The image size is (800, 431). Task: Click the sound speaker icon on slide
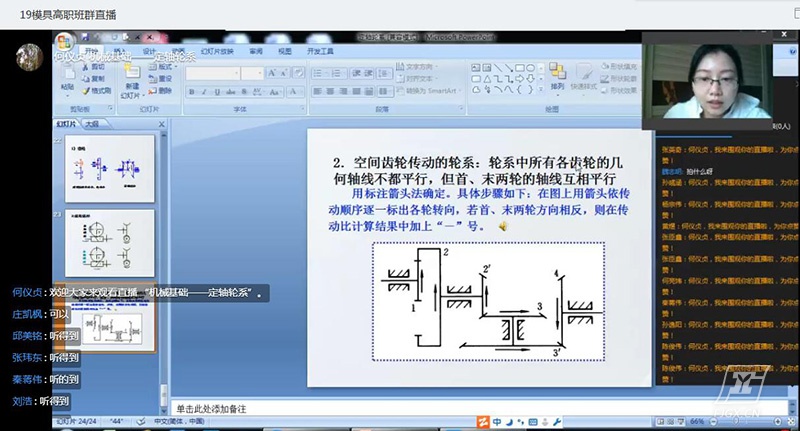click(x=503, y=226)
